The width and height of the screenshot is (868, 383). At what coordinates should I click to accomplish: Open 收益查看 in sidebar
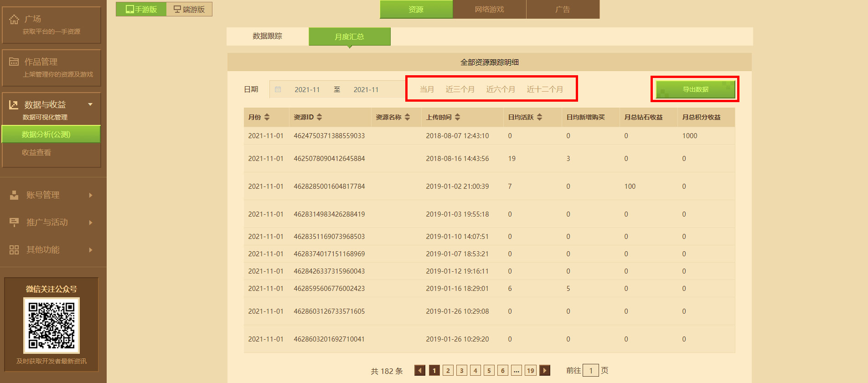[36, 153]
